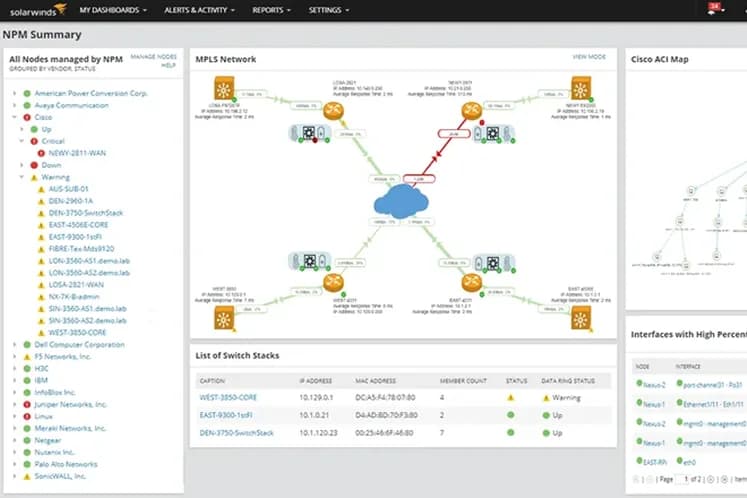This screenshot has width=747, height=498.
Task: Click the WEST-3850 switch node icon
Action: click(x=224, y=318)
